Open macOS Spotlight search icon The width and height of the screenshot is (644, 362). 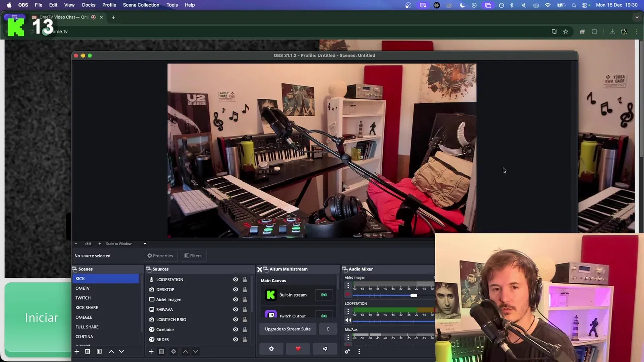tap(574, 5)
